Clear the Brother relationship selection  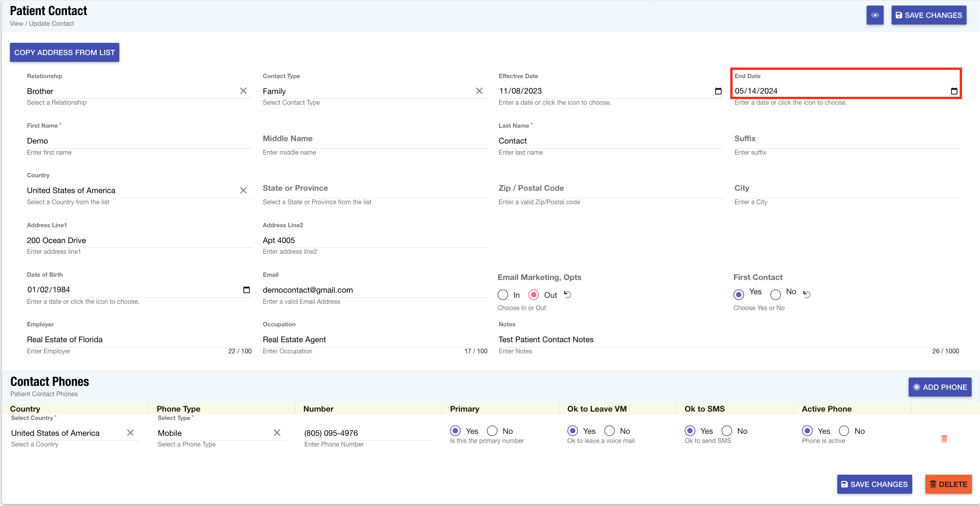pyautogui.click(x=243, y=91)
